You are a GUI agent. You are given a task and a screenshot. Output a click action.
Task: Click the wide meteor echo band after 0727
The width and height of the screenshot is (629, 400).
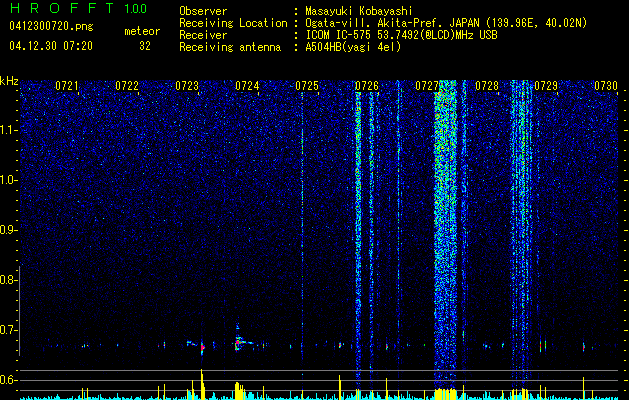(446, 235)
